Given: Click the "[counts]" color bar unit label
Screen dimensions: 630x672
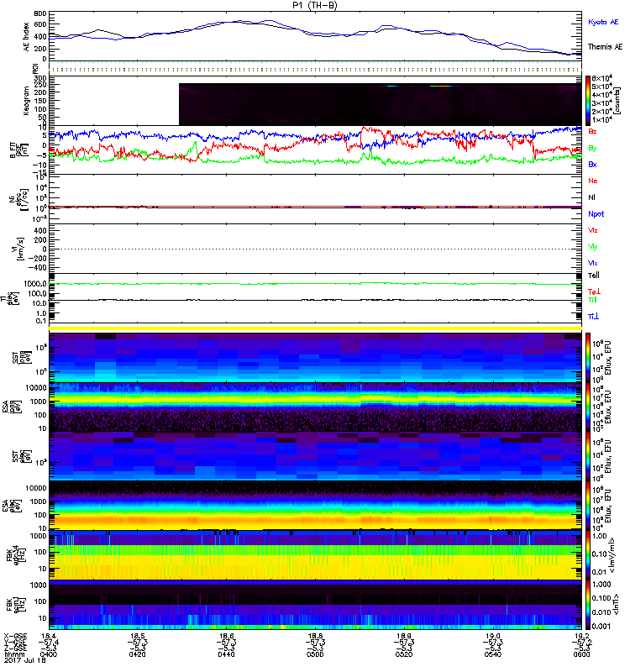Looking at the screenshot, I should (619, 101).
